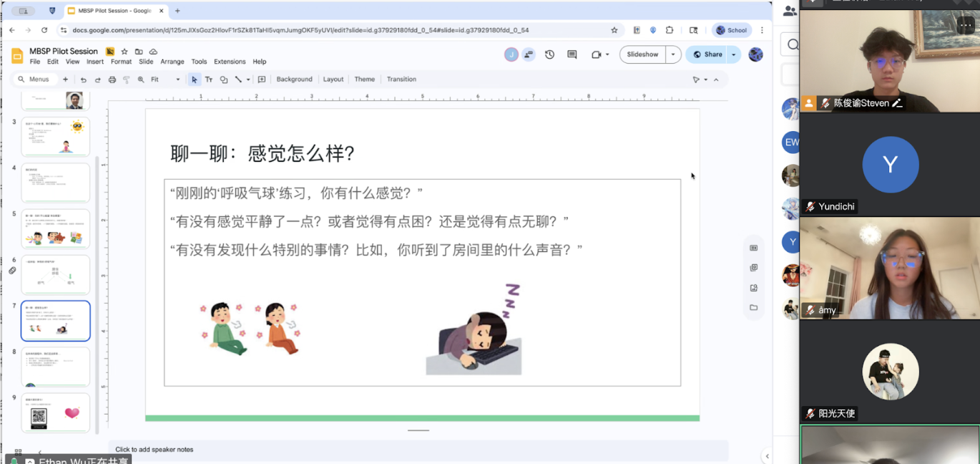
Task: Open the Extensions menu
Action: pos(230,62)
